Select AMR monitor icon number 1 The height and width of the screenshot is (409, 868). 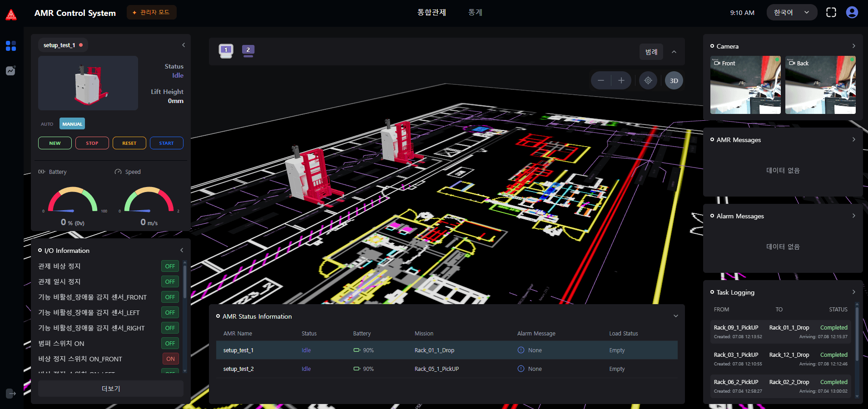[x=226, y=50]
